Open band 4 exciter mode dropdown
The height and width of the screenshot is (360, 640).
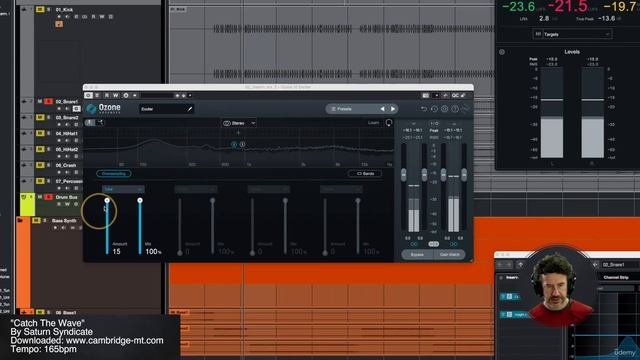coord(341,189)
